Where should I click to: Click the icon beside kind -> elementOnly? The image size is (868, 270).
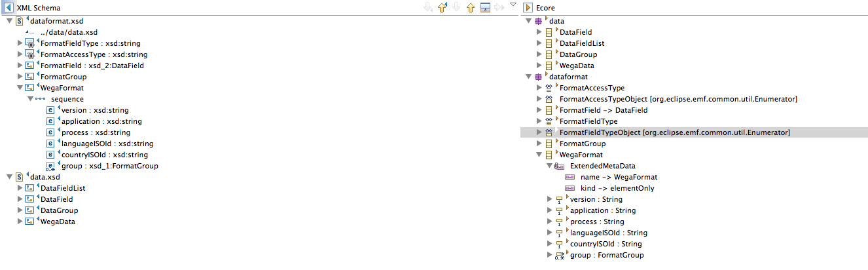click(570, 188)
